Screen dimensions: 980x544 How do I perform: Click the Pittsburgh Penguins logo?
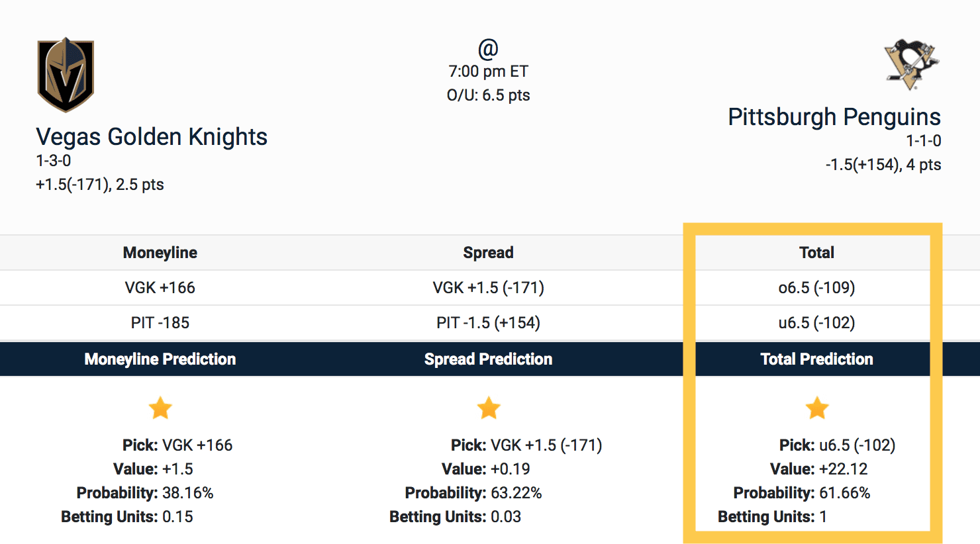coord(912,64)
